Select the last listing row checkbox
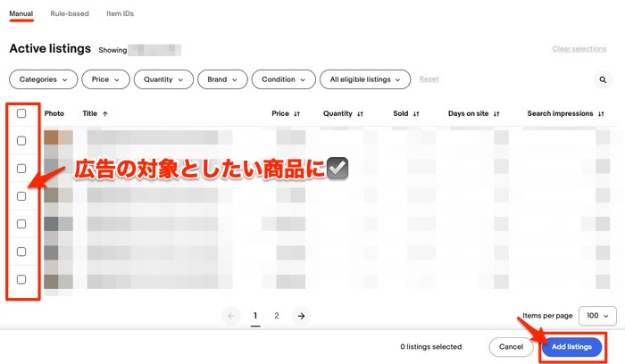Viewport: 625px width, 364px height. click(x=21, y=279)
